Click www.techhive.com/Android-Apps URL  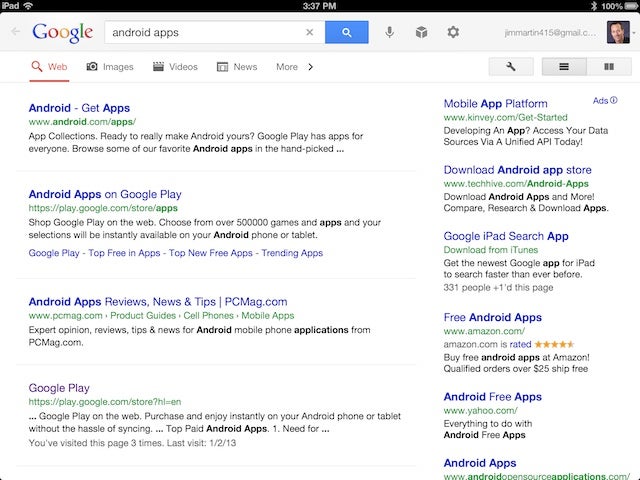[516, 184]
